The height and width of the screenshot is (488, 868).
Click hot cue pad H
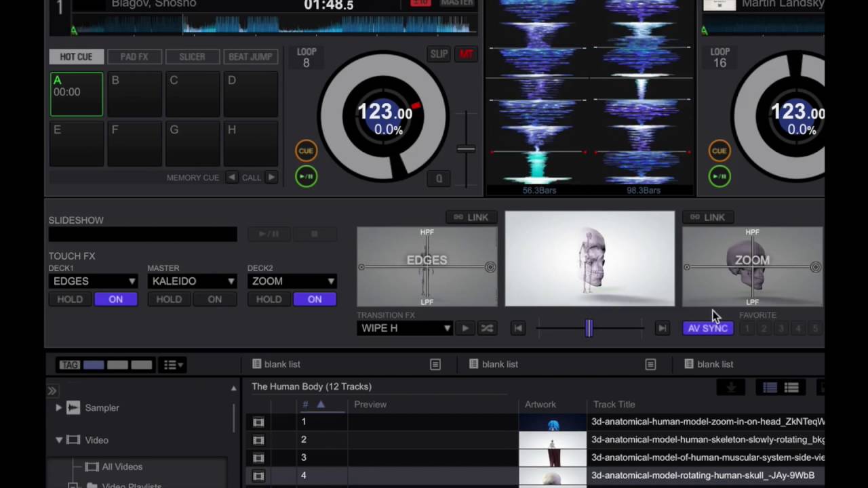click(251, 144)
